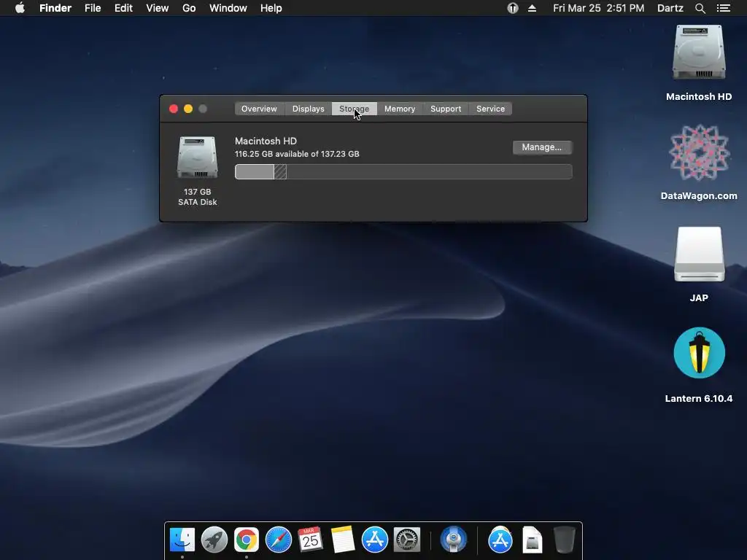Open Google Chrome from the Dock

tap(247, 540)
